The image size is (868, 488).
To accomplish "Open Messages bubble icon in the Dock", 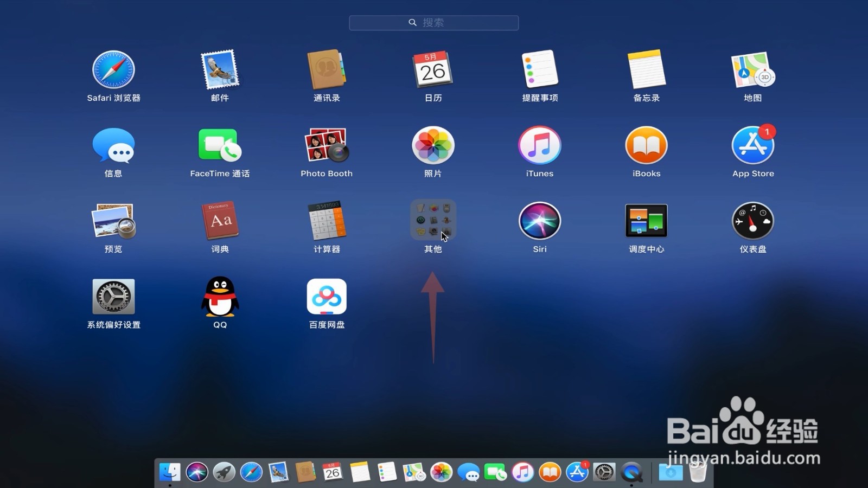I will (468, 472).
